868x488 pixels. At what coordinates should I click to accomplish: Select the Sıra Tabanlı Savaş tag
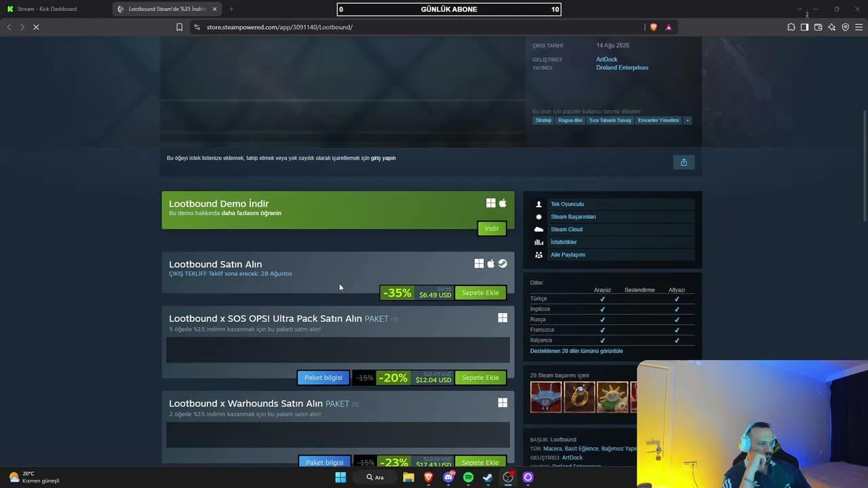[x=610, y=121]
